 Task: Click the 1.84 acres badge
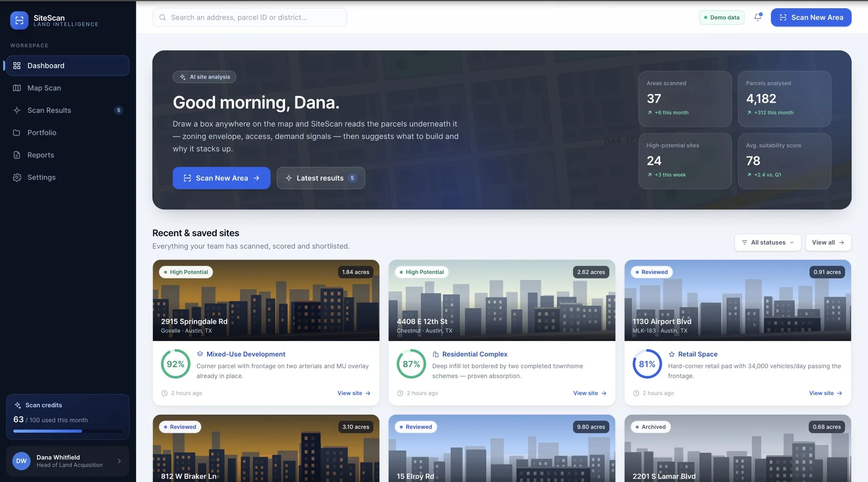point(355,272)
